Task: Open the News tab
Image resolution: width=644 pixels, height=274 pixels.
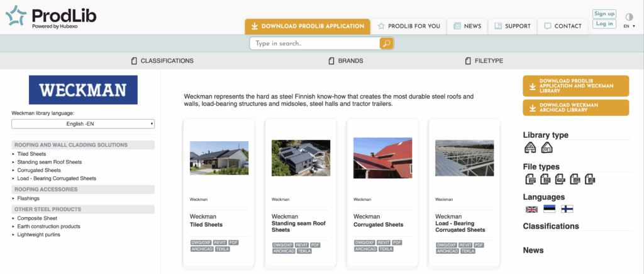Action: click(467, 26)
